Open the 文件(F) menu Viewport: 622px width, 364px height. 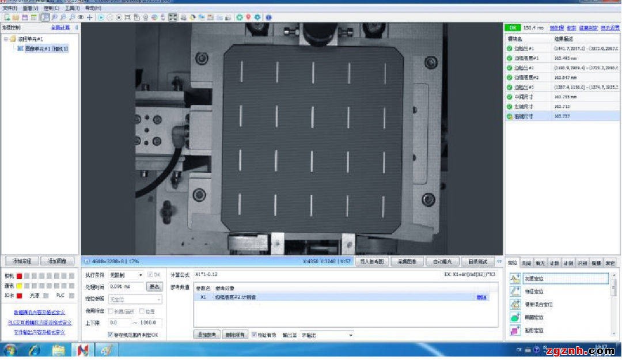(x=10, y=8)
